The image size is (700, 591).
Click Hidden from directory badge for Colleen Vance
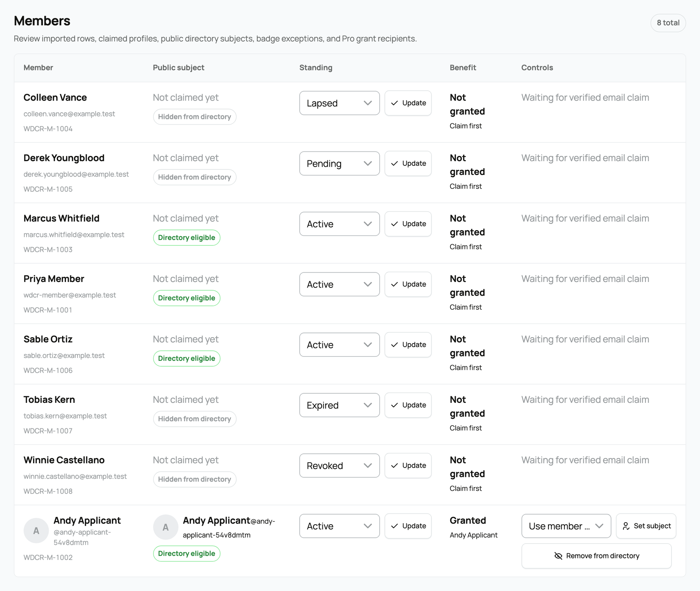(195, 117)
